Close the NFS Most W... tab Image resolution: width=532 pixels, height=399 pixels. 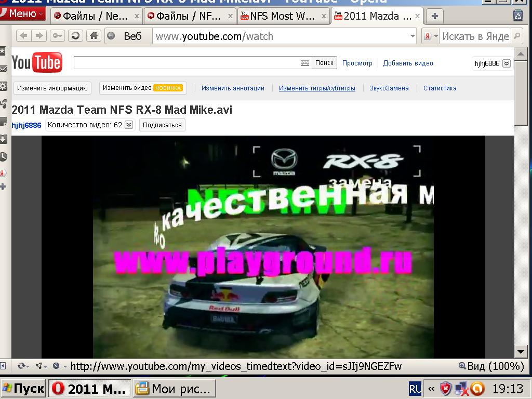pyautogui.click(x=324, y=16)
